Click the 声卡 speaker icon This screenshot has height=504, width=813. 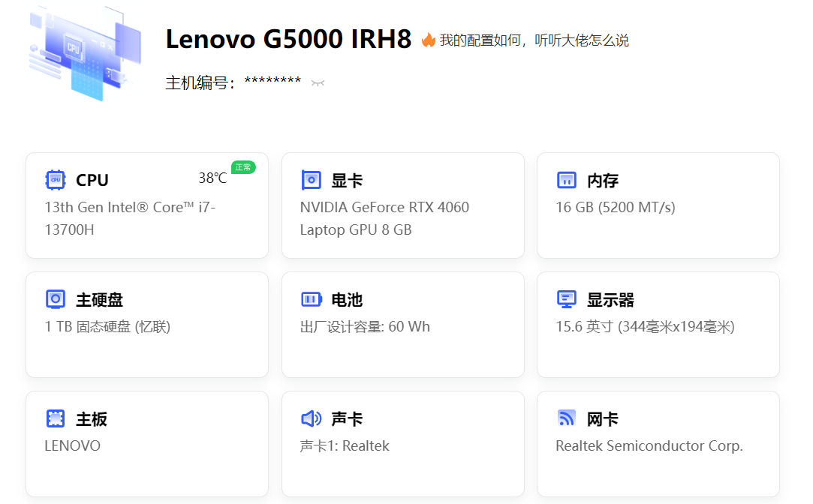click(x=311, y=418)
